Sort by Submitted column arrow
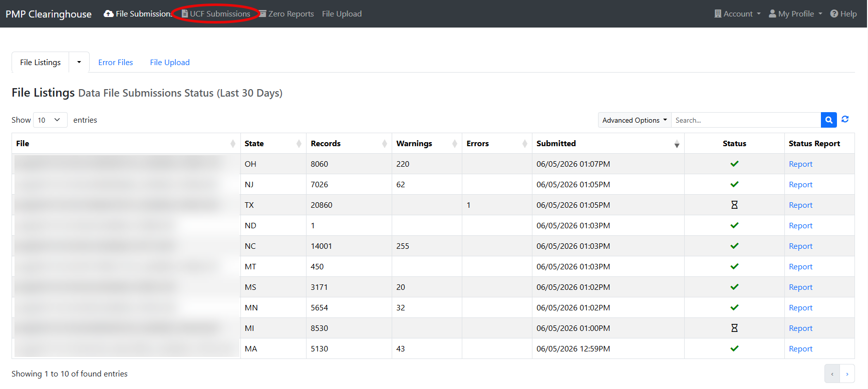 pos(677,144)
